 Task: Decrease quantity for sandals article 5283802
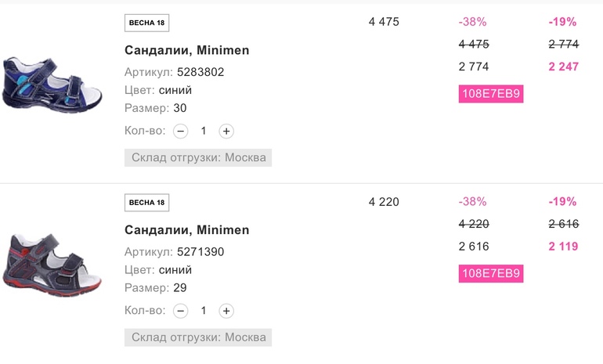pos(181,131)
